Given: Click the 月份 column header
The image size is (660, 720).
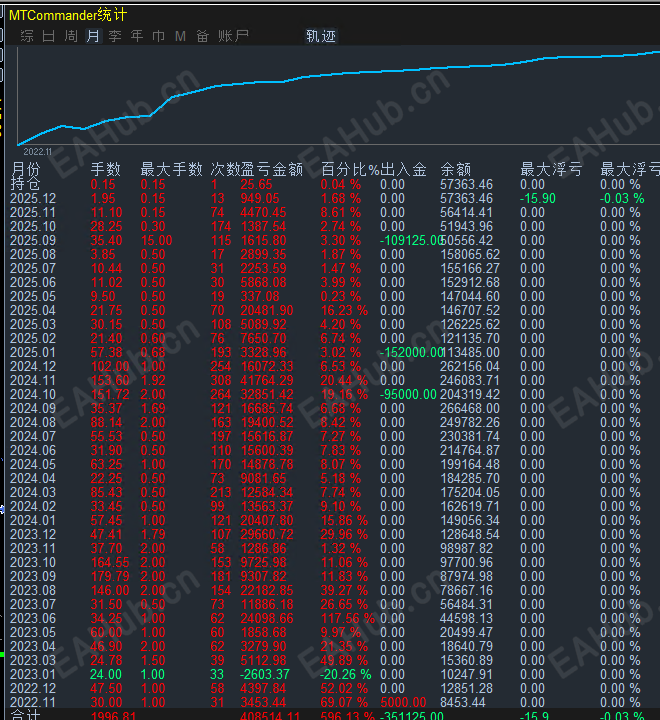Looking at the screenshot, I should 26,169.
